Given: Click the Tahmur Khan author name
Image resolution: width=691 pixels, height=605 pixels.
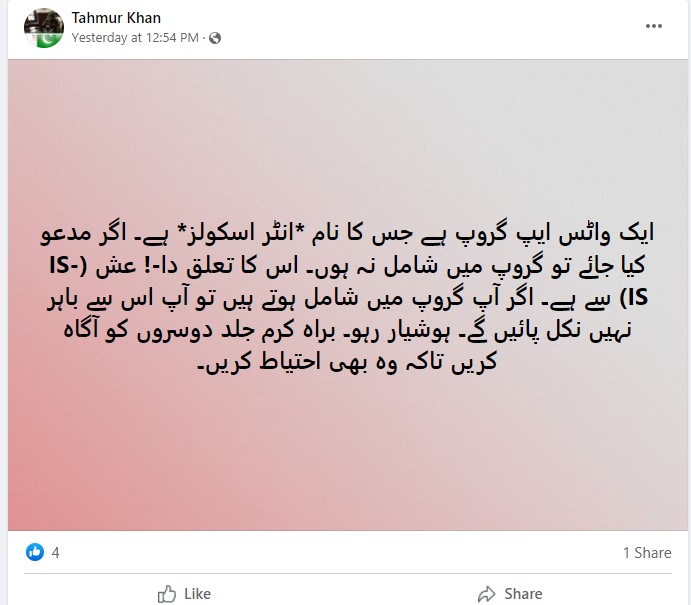Looking at the screenshot, I should (116, 18).
